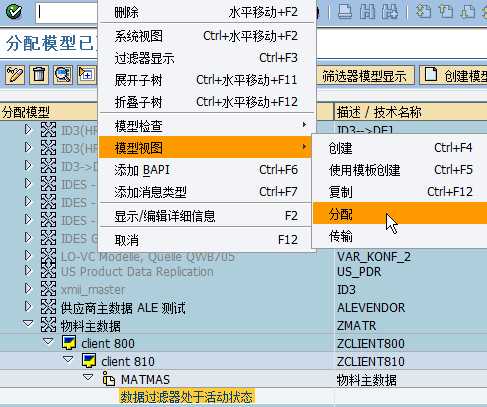
Task: Click the VAR_KONF_2 technical name cell
Action: [x=374, y=257]
